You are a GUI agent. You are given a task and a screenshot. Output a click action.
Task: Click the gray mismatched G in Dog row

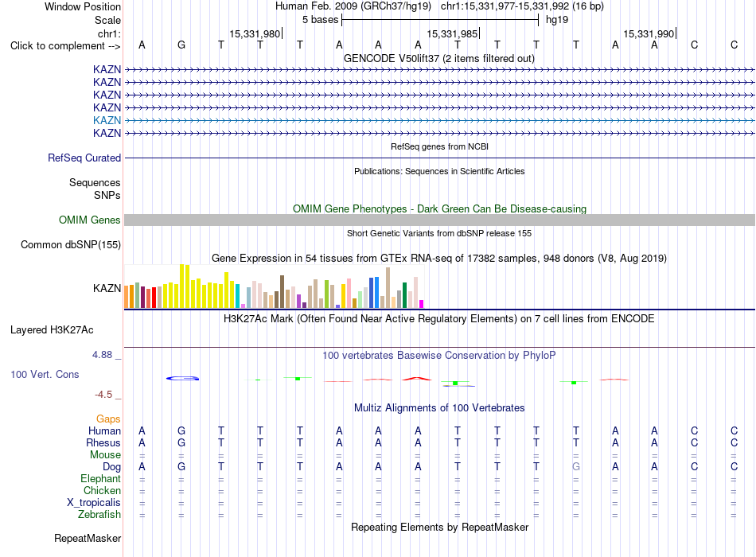575,466
